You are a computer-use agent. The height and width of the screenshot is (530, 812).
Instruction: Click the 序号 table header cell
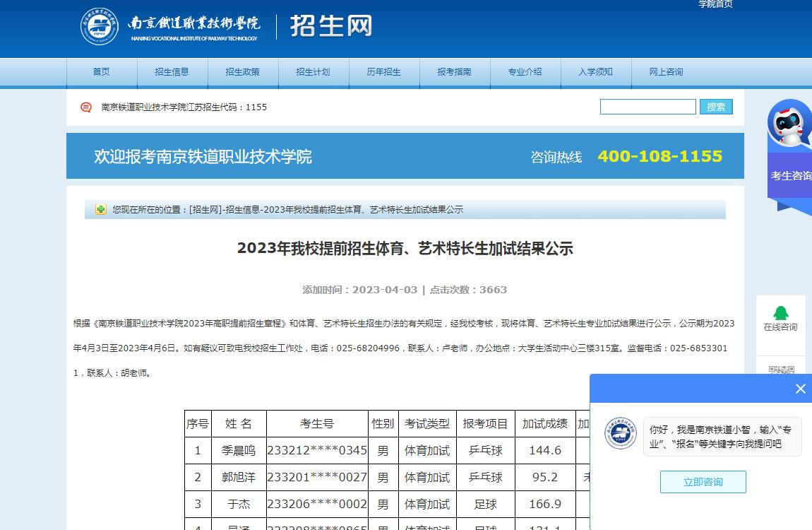pyautogui.click(x=197, y=424)
